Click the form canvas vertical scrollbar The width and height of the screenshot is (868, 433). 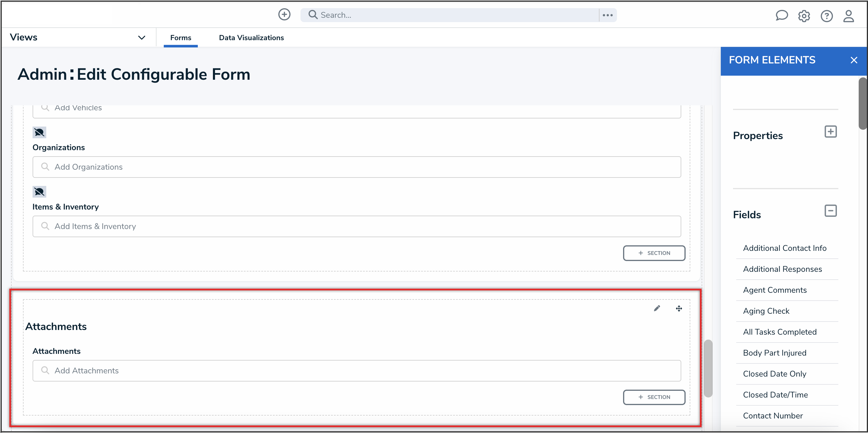[708, 368]
